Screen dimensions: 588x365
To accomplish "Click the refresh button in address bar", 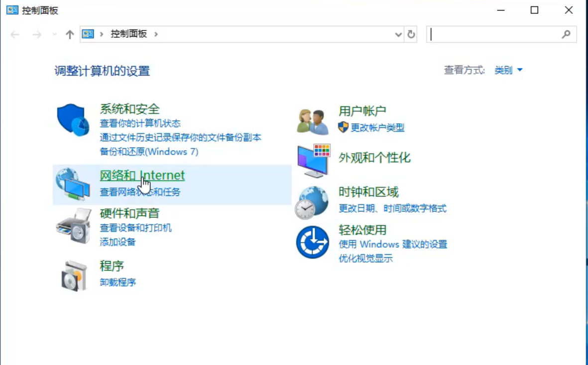I will 411,34.
